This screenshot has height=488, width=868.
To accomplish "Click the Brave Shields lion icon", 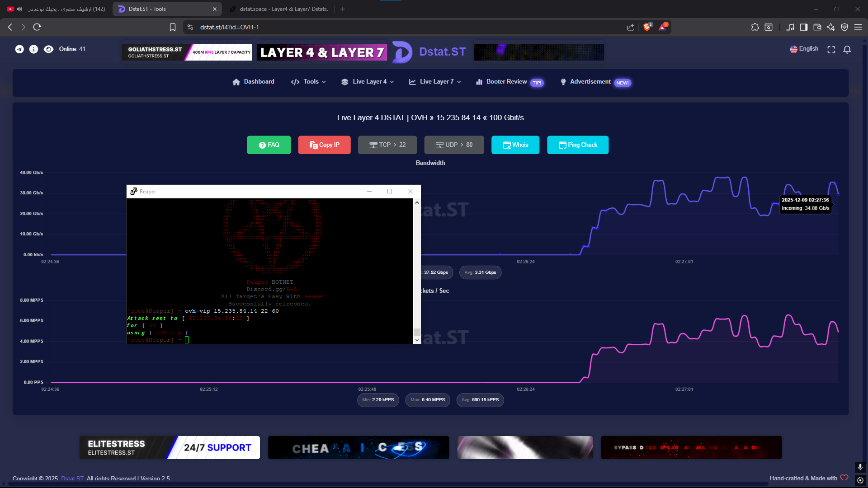I will click(x=647, y=27).
